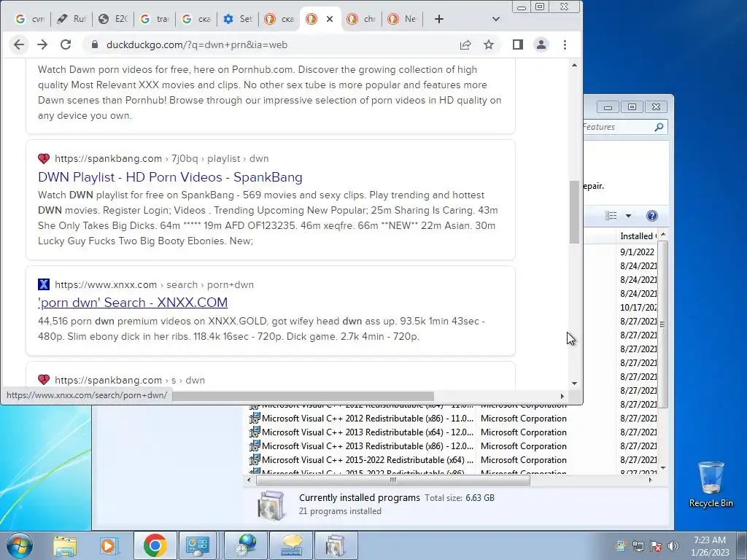View site info via the padlock icon
Image resolution: width=747 pixels, height=560 pixels.
click(x=95, y=44)
